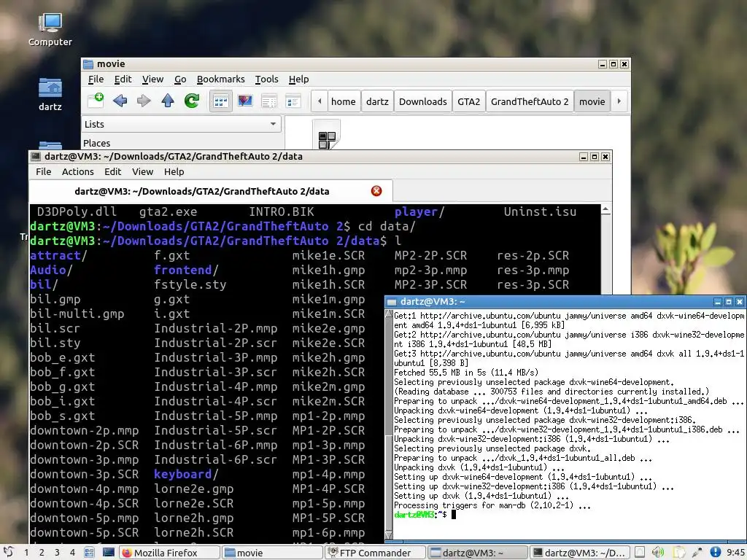This screenshot has width=747, height=560.
Task: Switch to dartz@VM3: ~/D... taskbar entry
Action: click(x=580, y=553)
